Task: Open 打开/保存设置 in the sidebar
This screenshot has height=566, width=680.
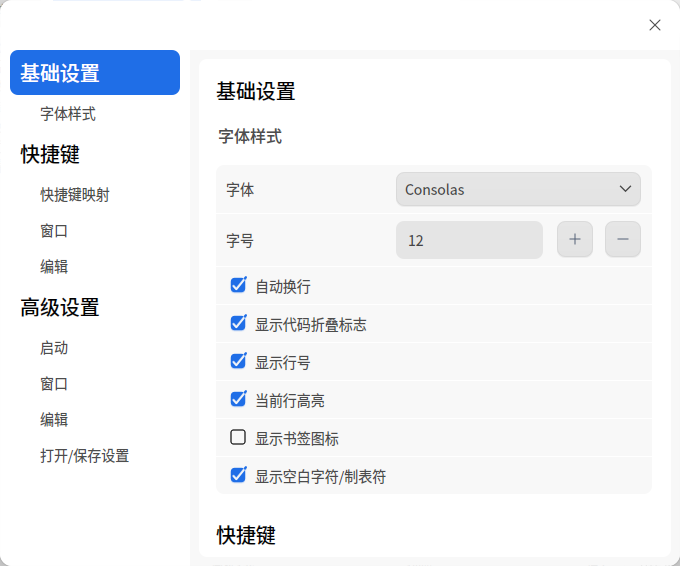Action: point(85,455)
